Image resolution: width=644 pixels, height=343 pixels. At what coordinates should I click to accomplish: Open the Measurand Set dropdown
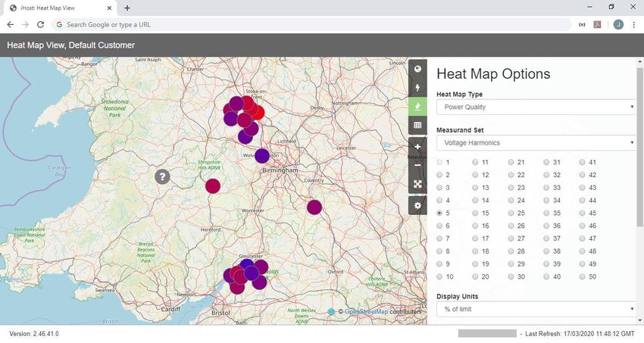(x=536, y=143)
